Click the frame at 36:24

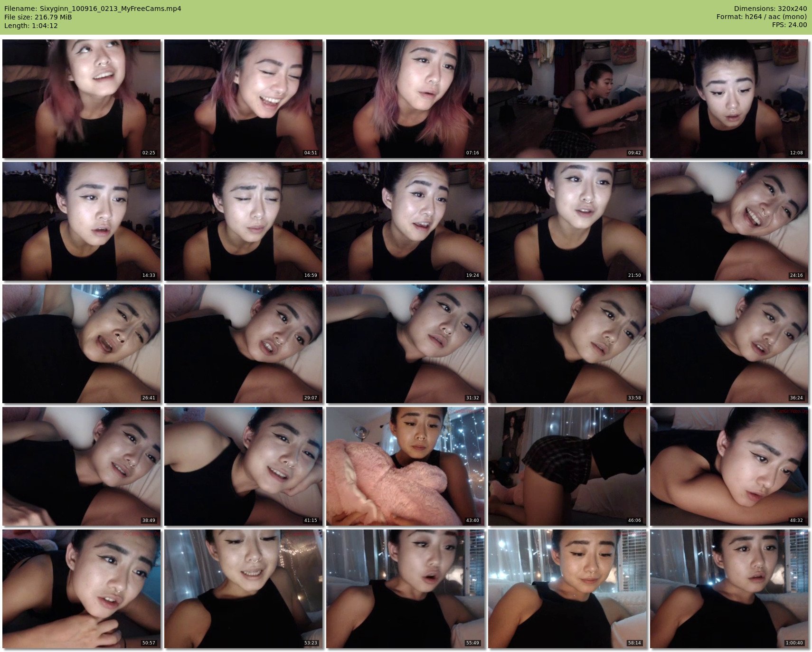click(729, 344)
